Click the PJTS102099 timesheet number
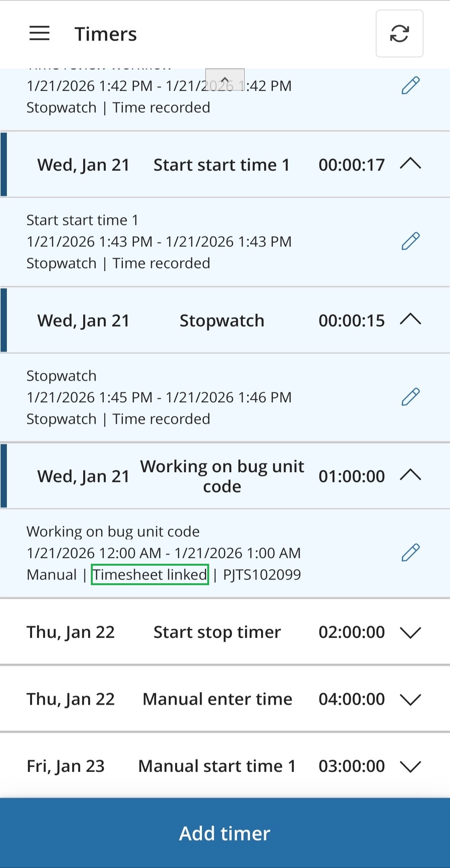This screenshot has width=450, height=868. [262, 574]
